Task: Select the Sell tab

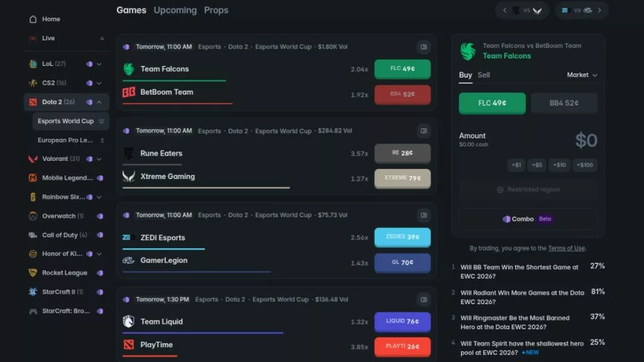Action: coord(484,75)
